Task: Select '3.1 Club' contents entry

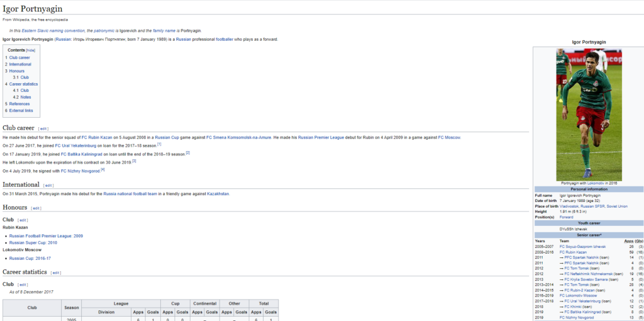Action: pos(21,77)
